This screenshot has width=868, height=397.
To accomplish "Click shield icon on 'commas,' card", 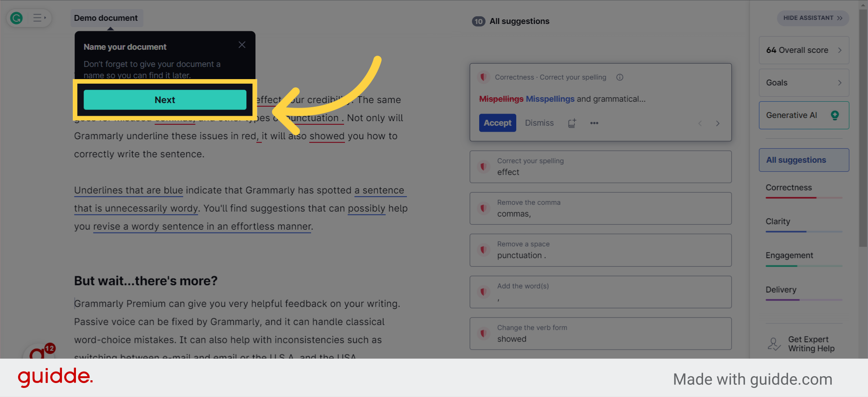I will click(484, 208).
